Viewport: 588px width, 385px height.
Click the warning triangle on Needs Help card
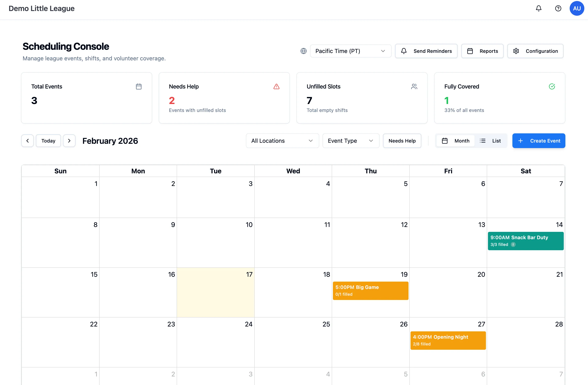pos(276,86)
